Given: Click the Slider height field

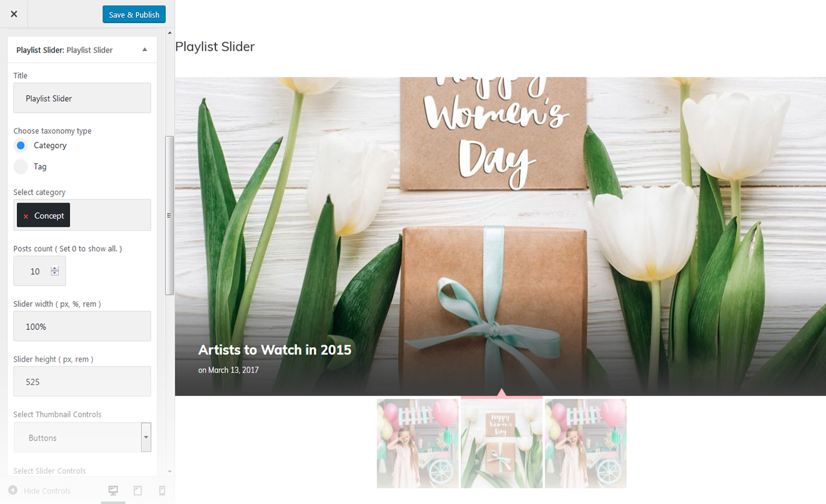Looking at the screenshot, I should tap(82, 381).
